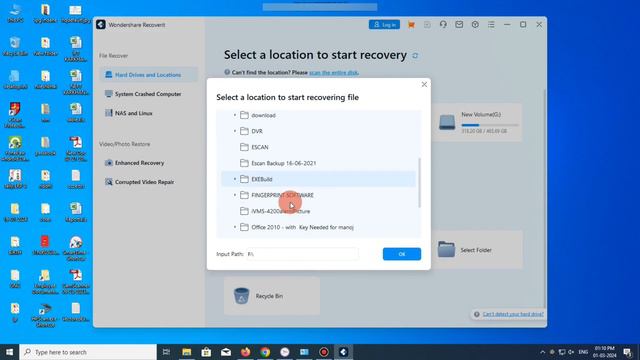Select the iVMS-4200alarmPicture folder row

coord(318,211)
